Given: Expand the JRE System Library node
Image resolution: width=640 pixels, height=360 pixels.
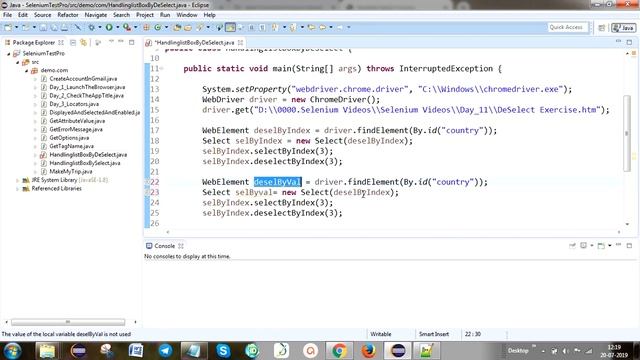Looking at the screenshot, I should (18, 180).
